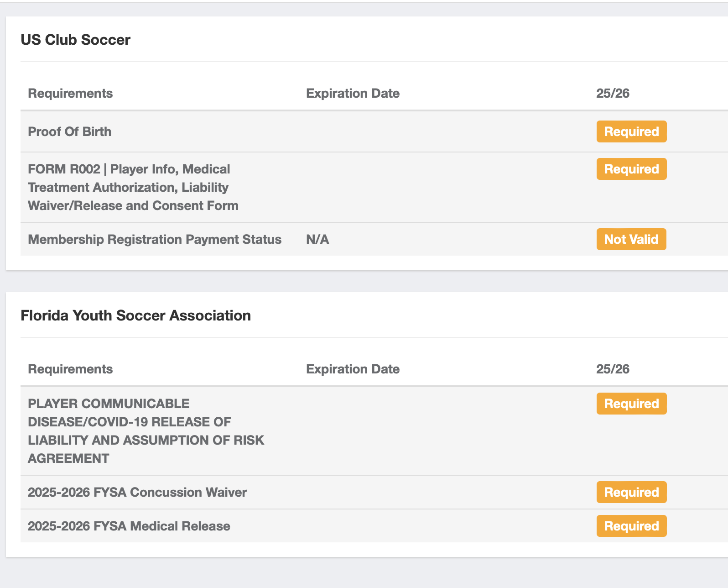Click the 25/26 column header in US Club Soccer
Screen dimensions: 728x588
tap(613, 93)
